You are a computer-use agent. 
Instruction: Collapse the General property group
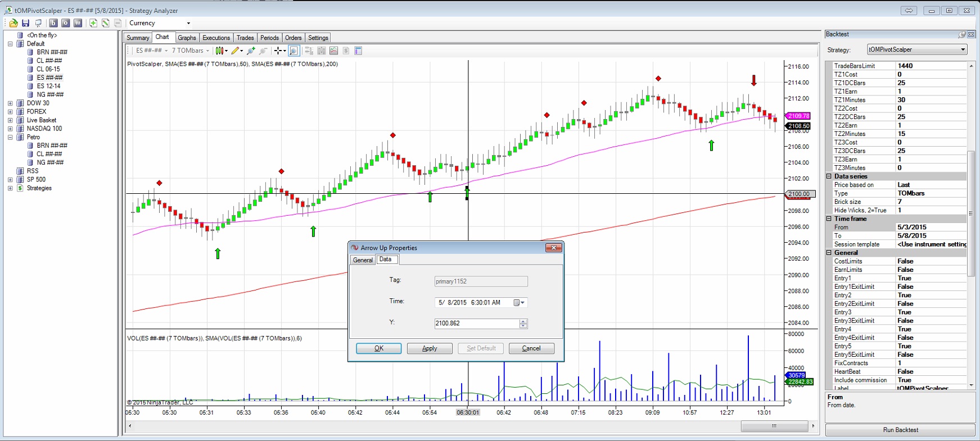pos(829,253)
